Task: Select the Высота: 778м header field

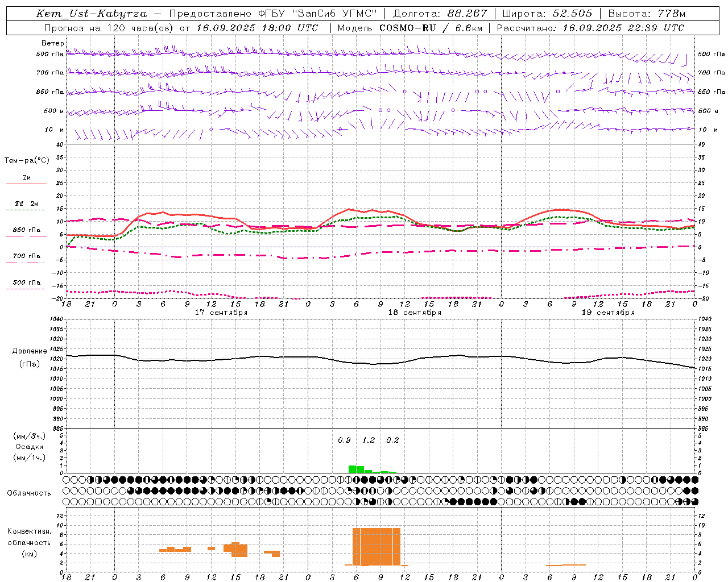Action: pos(647,14)
